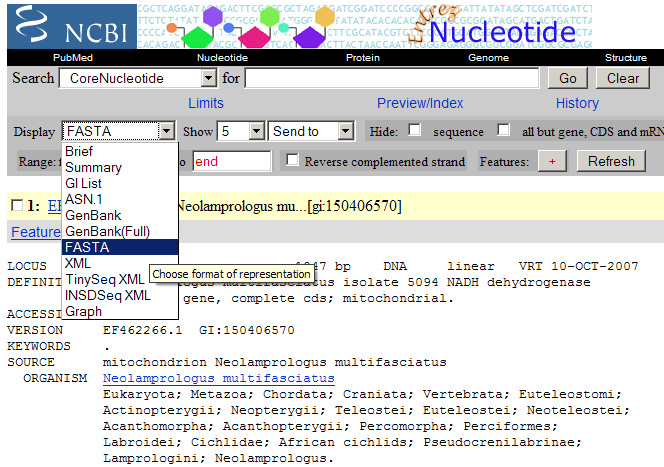
Task: Toggle the Hide sequence checkbox
Action: (414, 130)
